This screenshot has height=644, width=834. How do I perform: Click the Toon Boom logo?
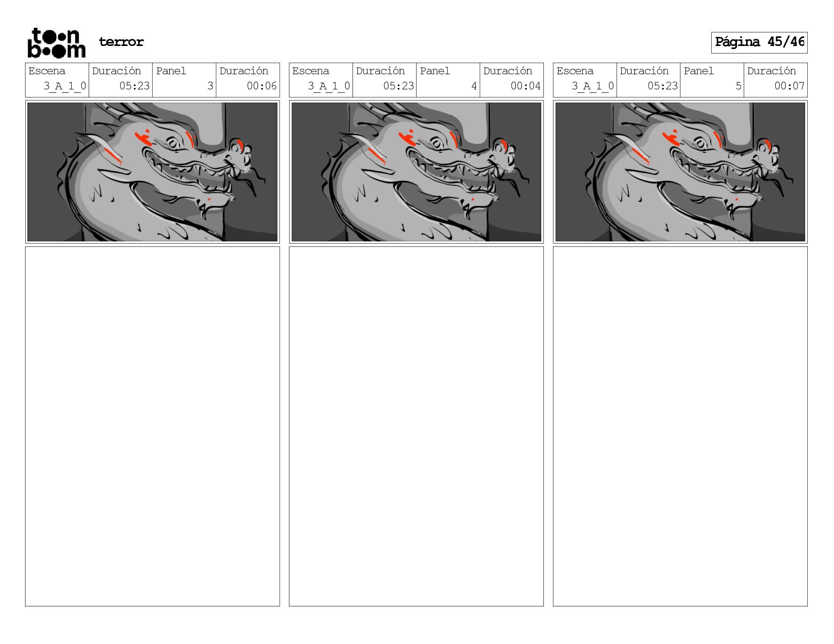tap(56, 43)
